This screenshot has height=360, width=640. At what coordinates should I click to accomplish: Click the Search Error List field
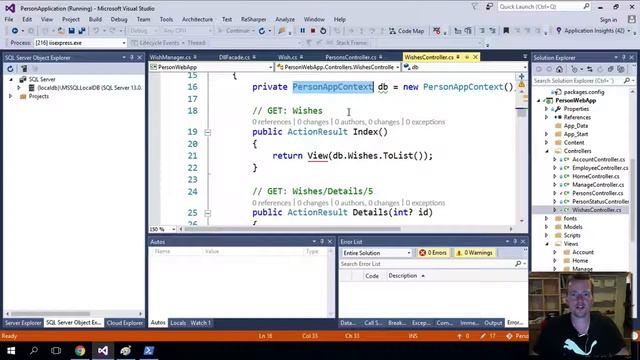click(427, 264)
